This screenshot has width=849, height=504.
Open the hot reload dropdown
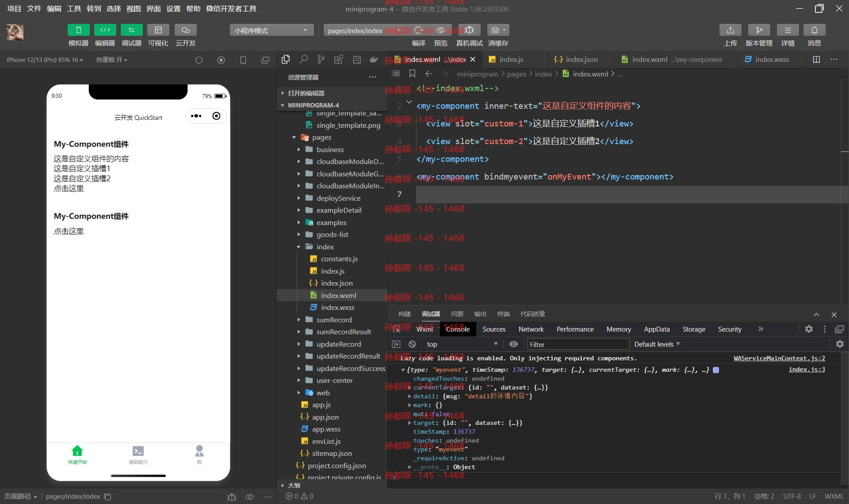pos(111,60)
